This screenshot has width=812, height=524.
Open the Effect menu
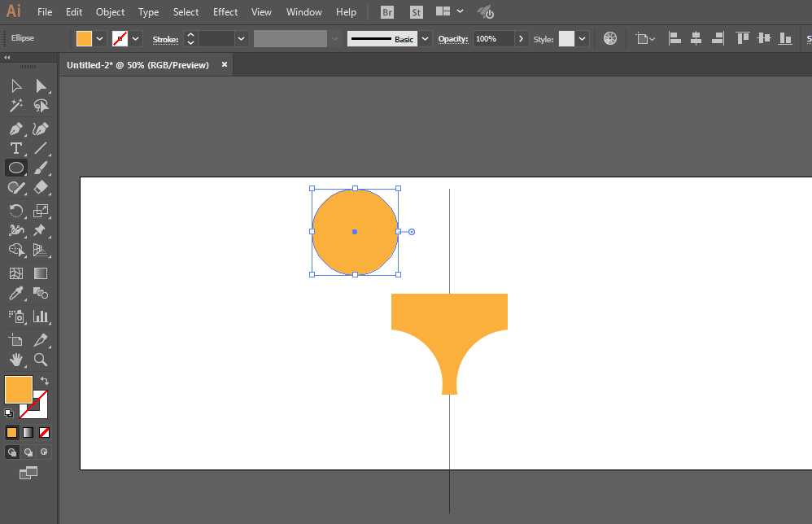point(225,12)
